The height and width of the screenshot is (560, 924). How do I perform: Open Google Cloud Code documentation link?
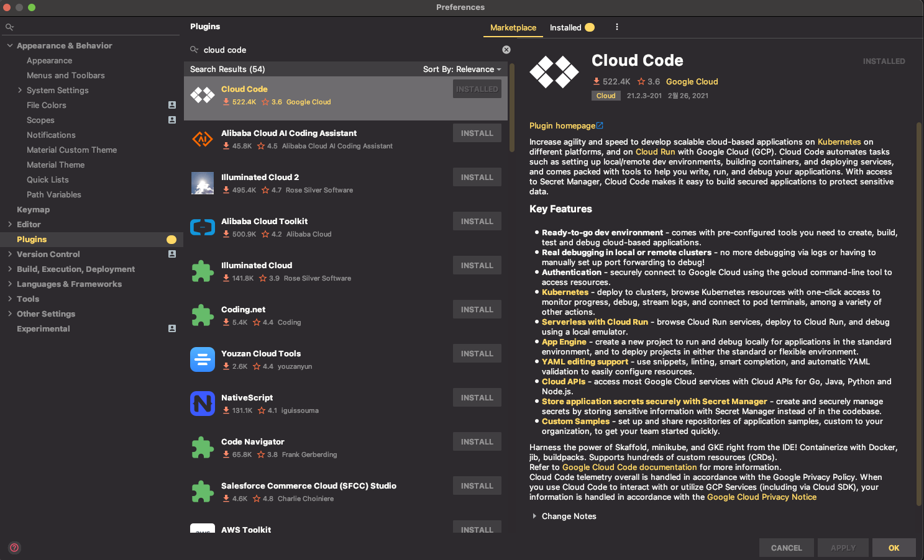(x=629, y=467)
